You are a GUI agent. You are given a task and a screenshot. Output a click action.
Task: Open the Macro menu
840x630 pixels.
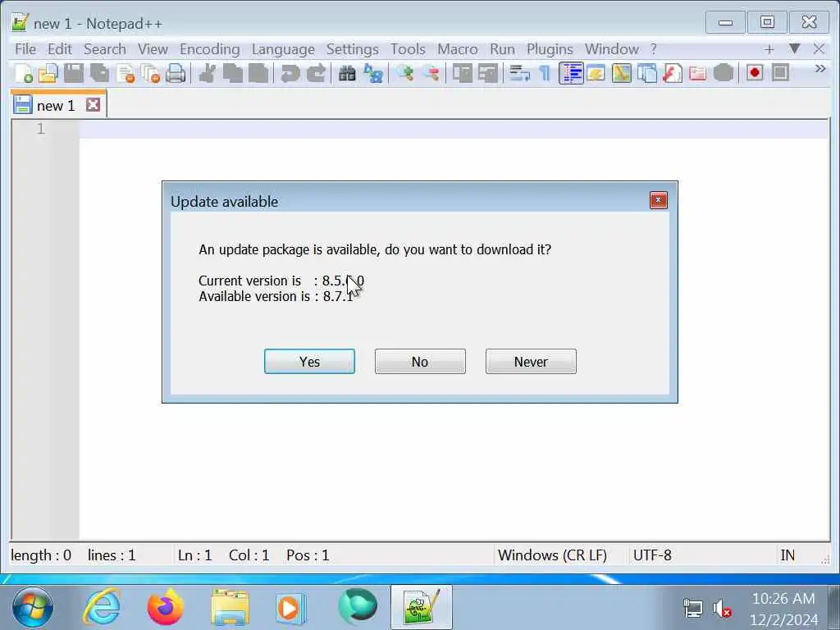(x=457, y=49)
